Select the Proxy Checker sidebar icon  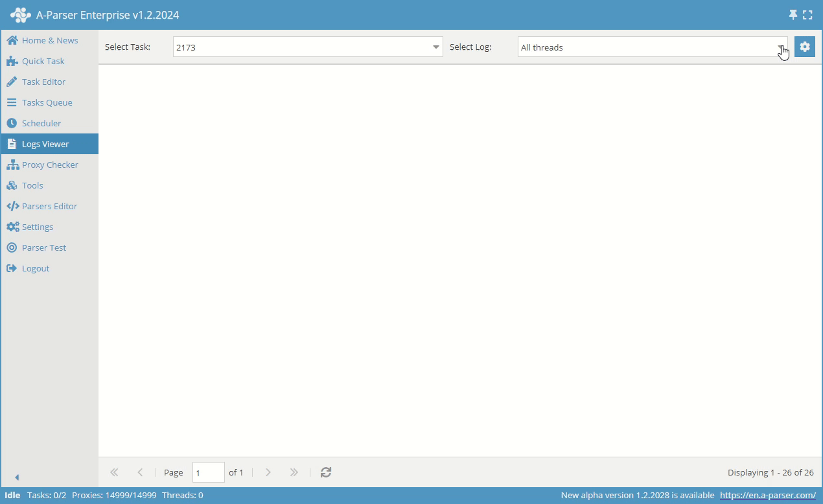13,164
